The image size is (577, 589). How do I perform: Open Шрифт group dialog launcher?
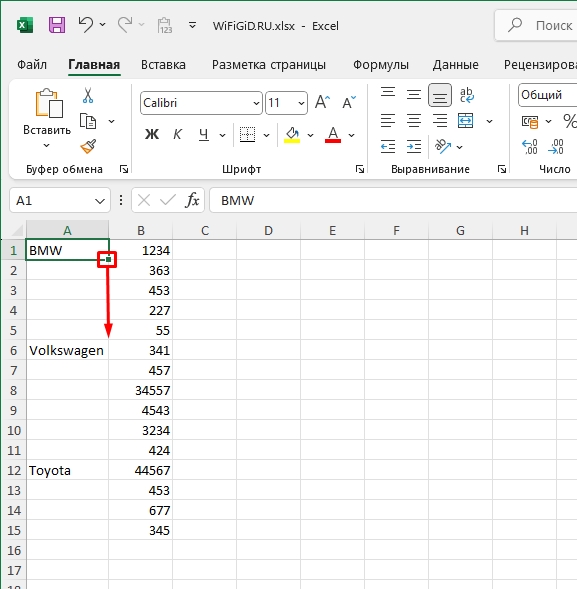coord(359,169)
